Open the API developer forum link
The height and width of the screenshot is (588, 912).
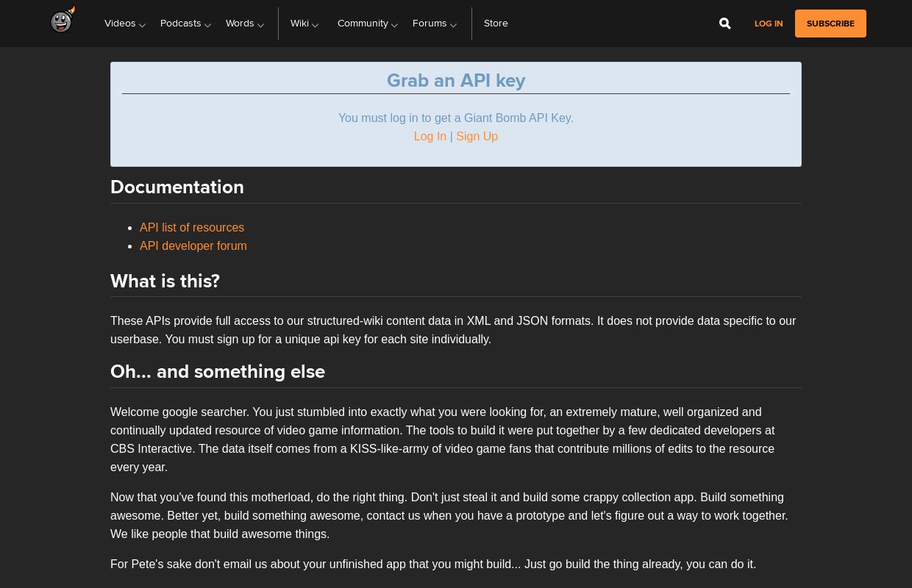tap(193, 246)
